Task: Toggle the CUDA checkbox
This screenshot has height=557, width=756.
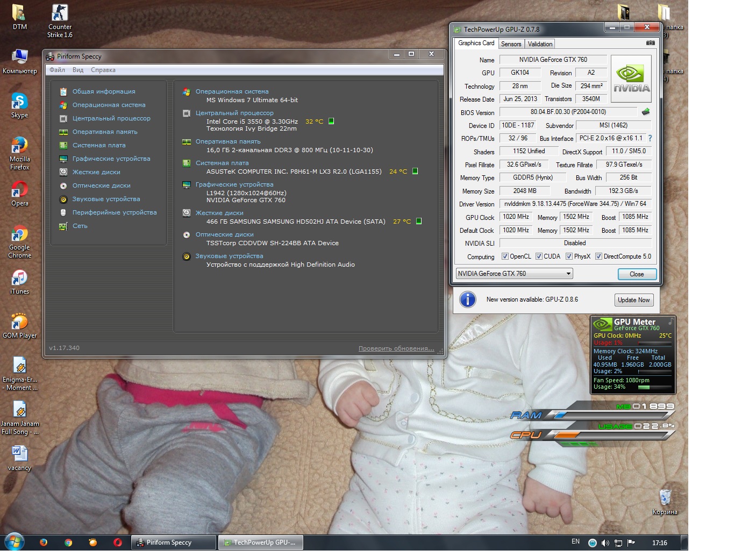Action: coord(539,256)
